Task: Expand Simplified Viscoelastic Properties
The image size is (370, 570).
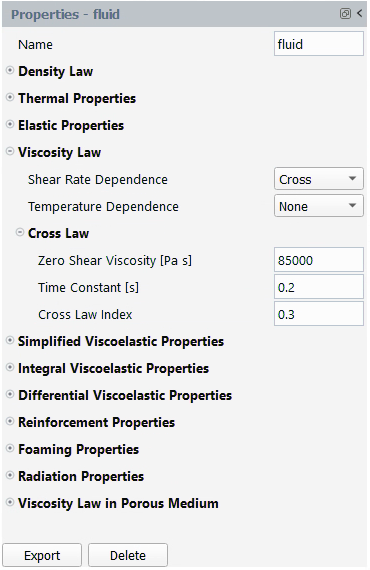Action: coord(10,341)
